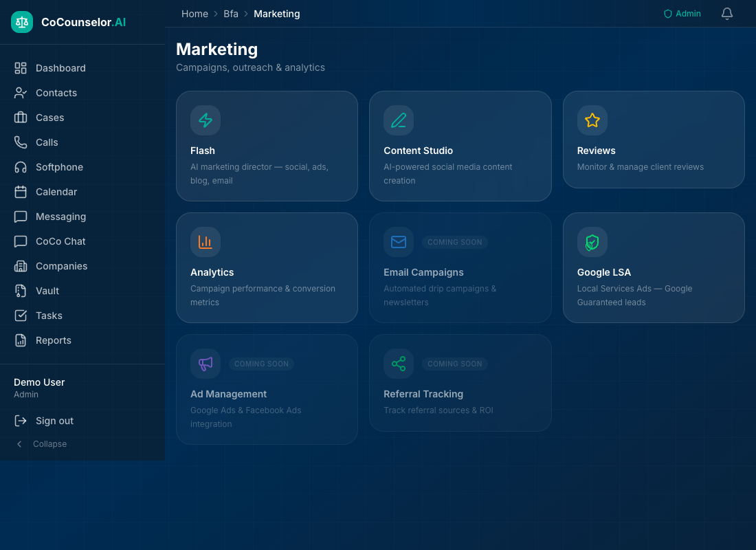Click the CoCo Chat bubble icon
This screenshot has width=756, height=550.
pos(20,241)
